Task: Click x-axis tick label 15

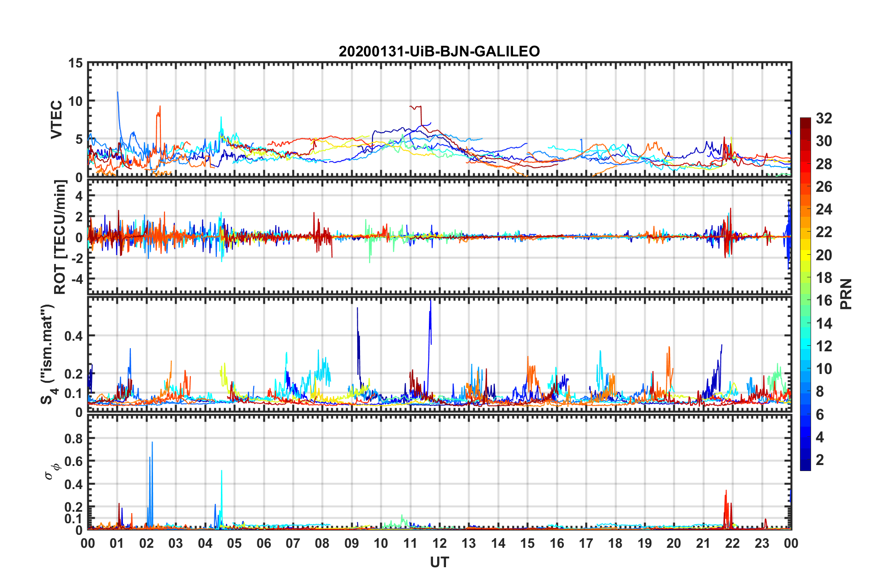Action: click(x=527, y=543)
